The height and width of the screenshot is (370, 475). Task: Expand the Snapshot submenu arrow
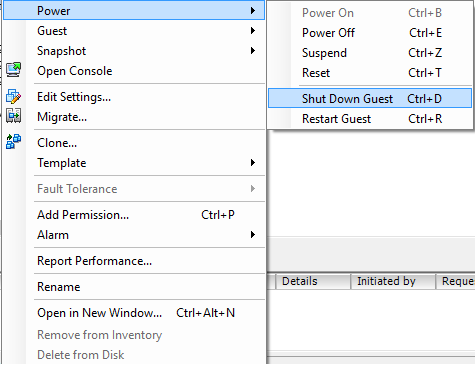click(x=253, y=51)
